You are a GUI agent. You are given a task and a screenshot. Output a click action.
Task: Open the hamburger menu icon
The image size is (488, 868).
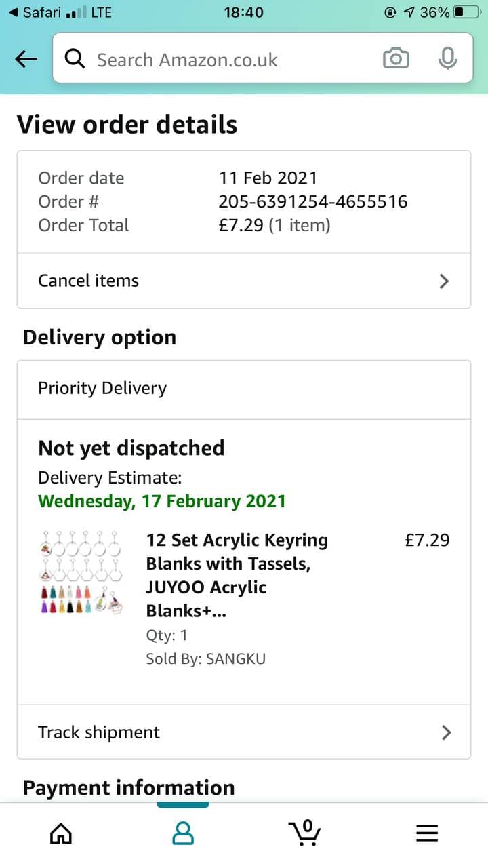click(x=427, y=833)
